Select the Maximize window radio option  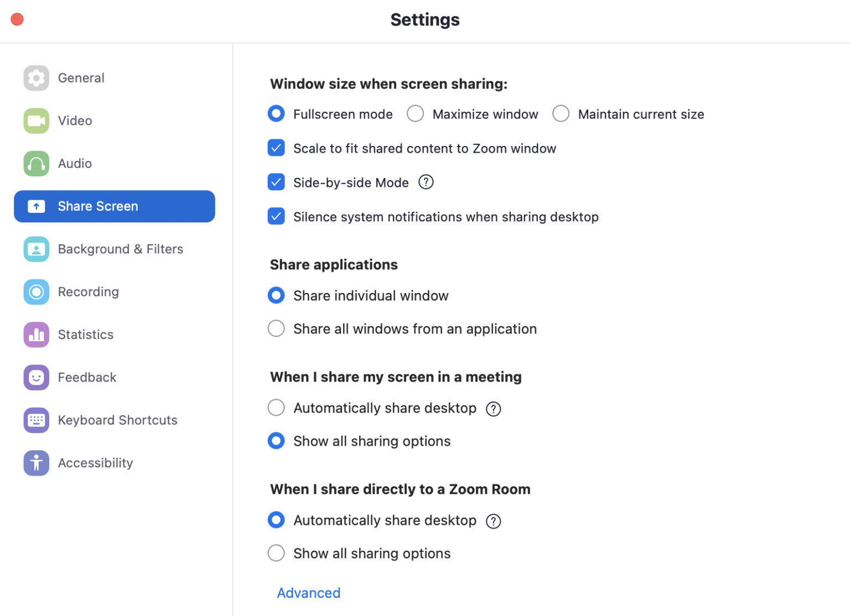pos(415,114)
